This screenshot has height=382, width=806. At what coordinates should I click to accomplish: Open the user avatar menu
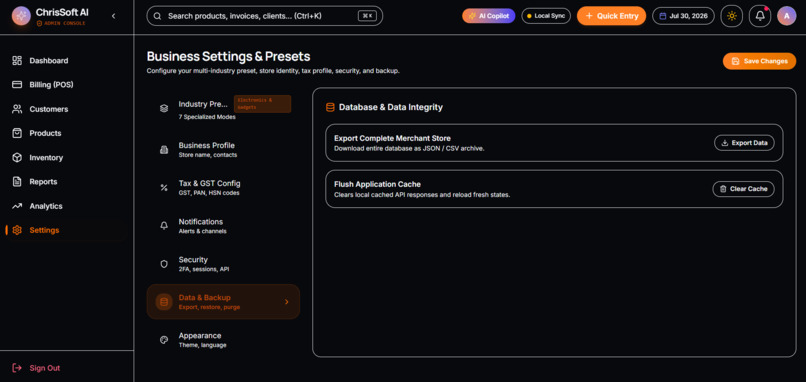click(786, 16)
